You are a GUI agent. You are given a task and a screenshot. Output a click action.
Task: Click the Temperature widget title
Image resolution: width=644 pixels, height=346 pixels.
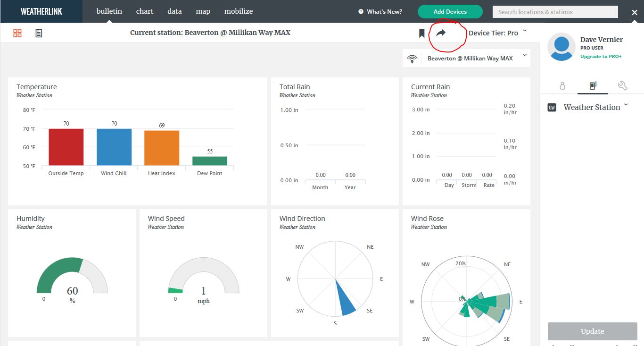37,87
